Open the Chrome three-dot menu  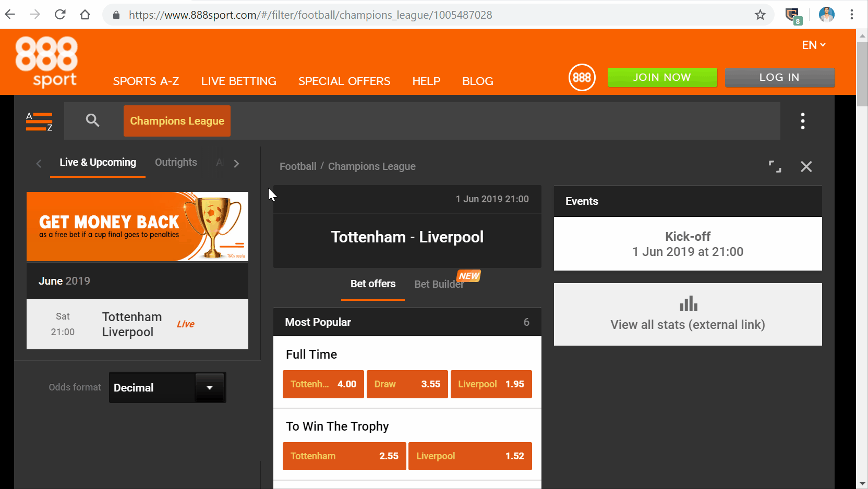click(x=852, y=15)
